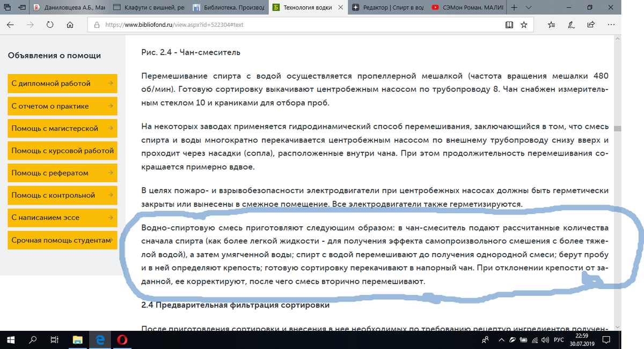Open Task View on taskbar
This screenshot has height=349, width=644.
[x=54, y=339]
